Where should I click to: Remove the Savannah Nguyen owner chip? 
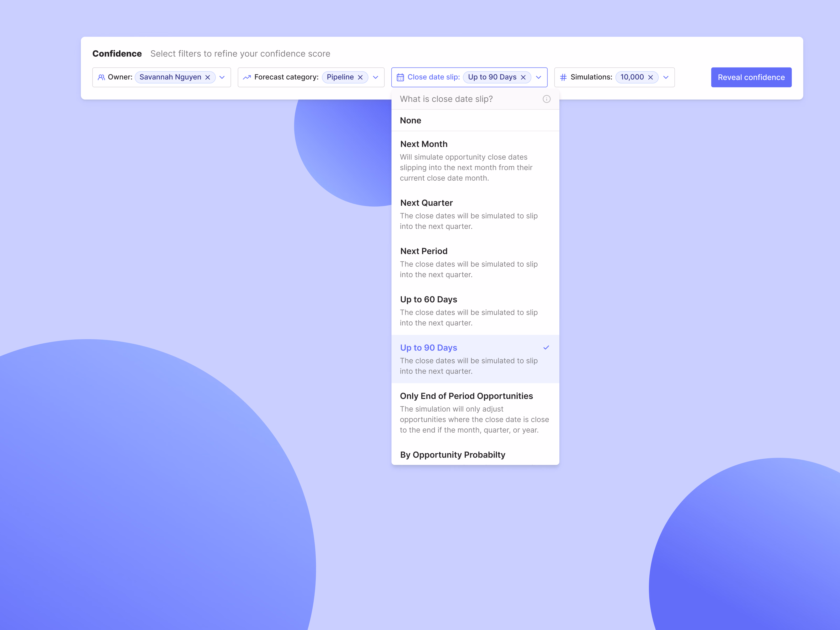(208, 77)
